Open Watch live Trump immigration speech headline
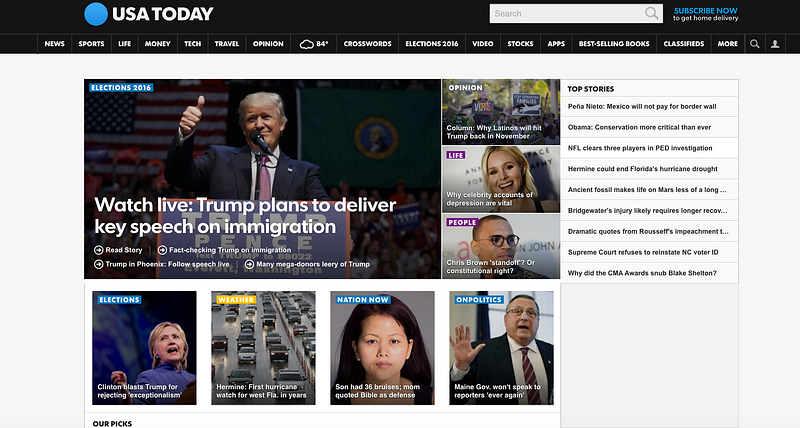 [x=245, y=215]
